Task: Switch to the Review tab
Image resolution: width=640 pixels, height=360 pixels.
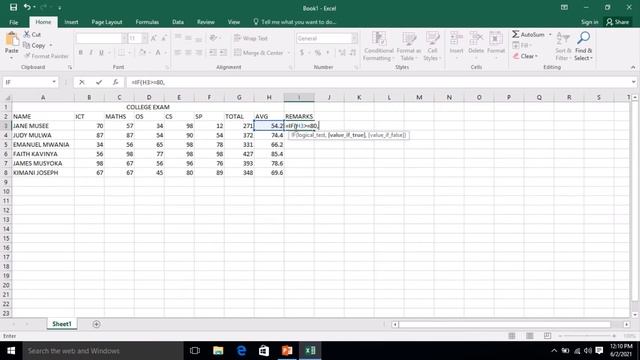Action: pos(206,22)
